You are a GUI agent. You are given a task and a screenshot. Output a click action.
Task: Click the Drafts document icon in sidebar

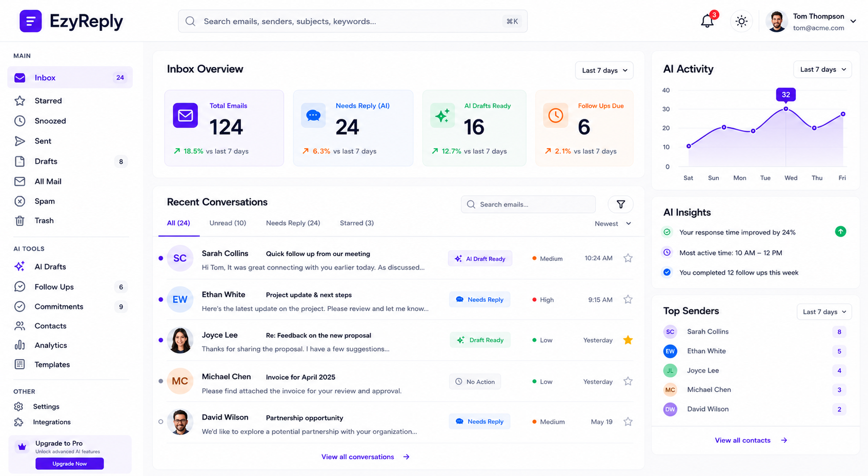pos(19,161)
